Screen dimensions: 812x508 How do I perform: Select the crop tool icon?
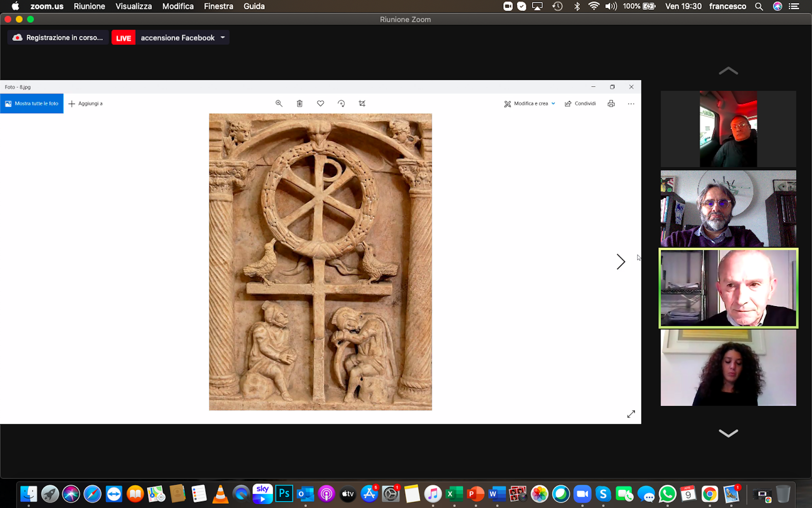[362, 103]
